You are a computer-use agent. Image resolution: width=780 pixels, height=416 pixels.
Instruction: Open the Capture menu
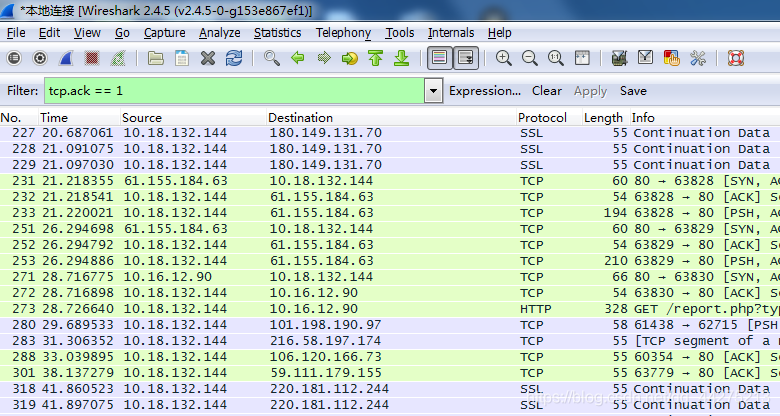coord(165,33)
